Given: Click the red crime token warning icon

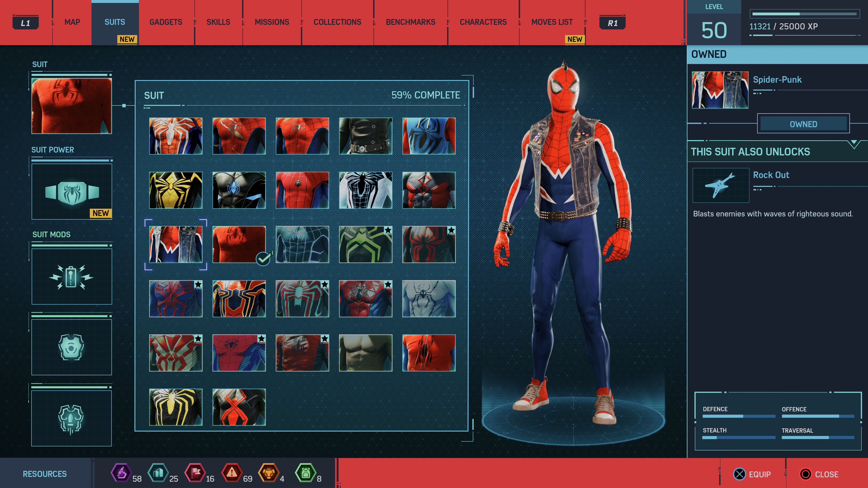Looking at the screenshot, I should tap(232, 473).
